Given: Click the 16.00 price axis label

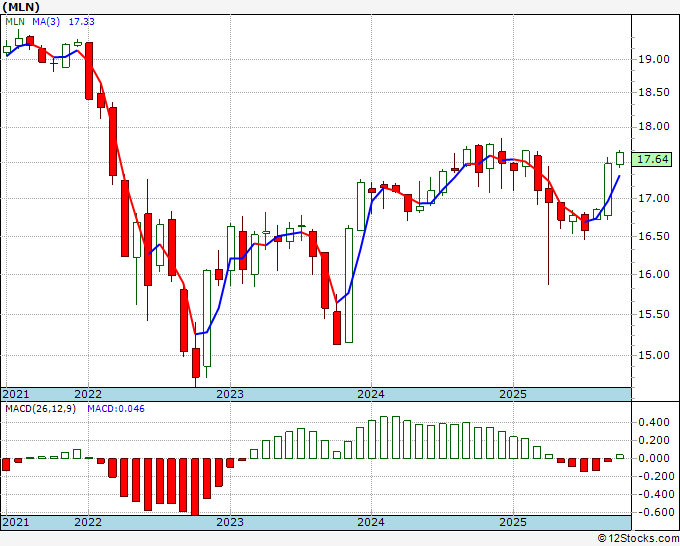Looking at the screenshot, I should (x=654, y=275).
